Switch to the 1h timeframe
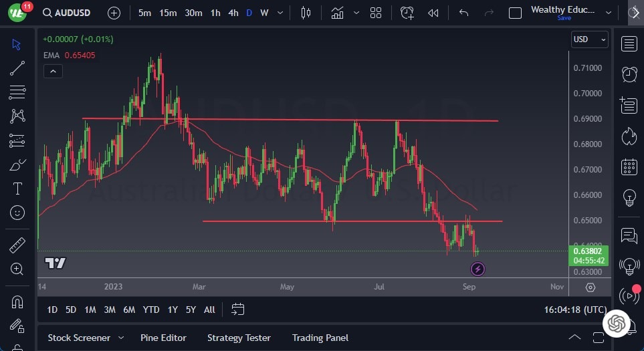The width and height of the screenshot is (644, 351). pos(215,13)
